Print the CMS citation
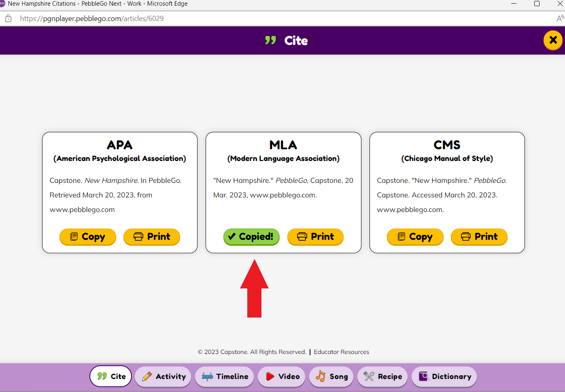The width and height of the screenshot is (565, 392). [x=479, y=237]
